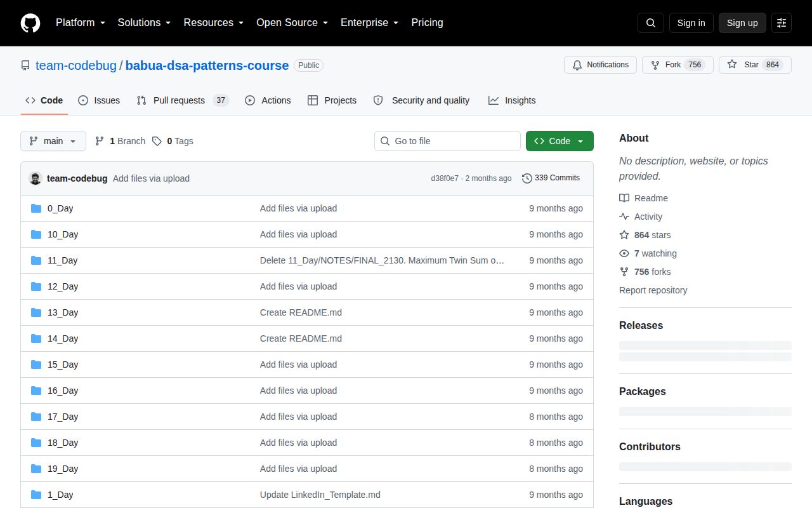
Task: Click folder icon for 1_Day
Action: click(36, 495)
